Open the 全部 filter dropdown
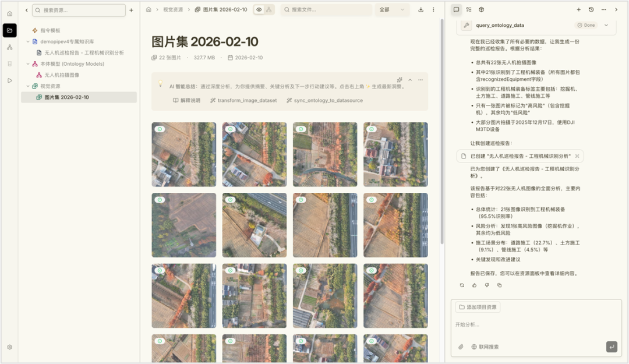The height and width of the screenshot is (364, 629). point(392,10)
